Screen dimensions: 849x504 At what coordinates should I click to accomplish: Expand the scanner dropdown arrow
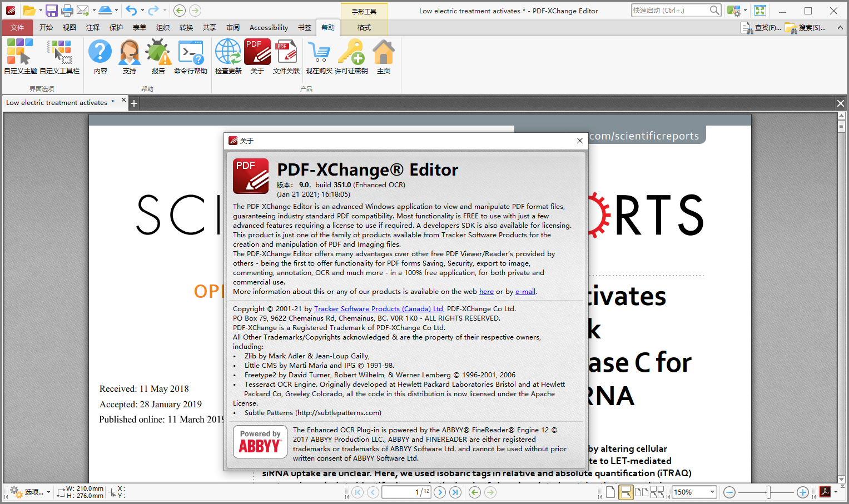pyautogui.click(x=116, y=10)
